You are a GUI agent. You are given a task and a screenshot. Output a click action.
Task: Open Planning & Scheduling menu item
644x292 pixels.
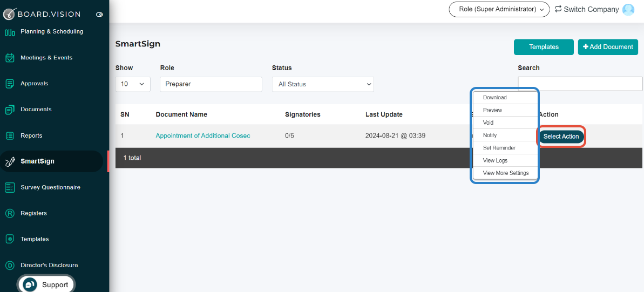click(52, 32)
